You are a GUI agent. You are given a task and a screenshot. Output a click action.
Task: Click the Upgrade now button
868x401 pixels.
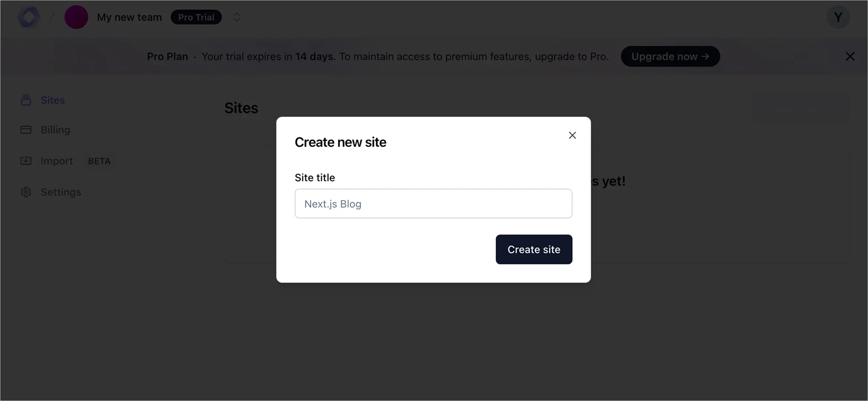670,56
